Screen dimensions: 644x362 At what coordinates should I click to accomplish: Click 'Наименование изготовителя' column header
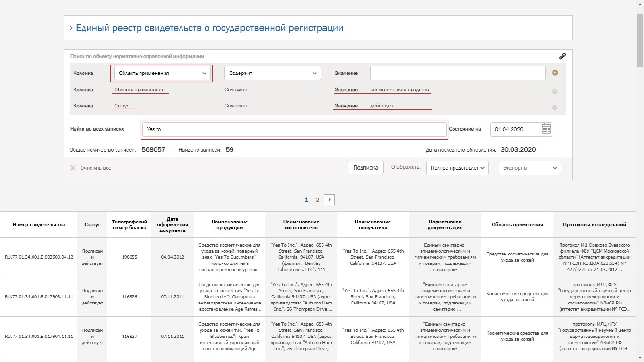301,225
